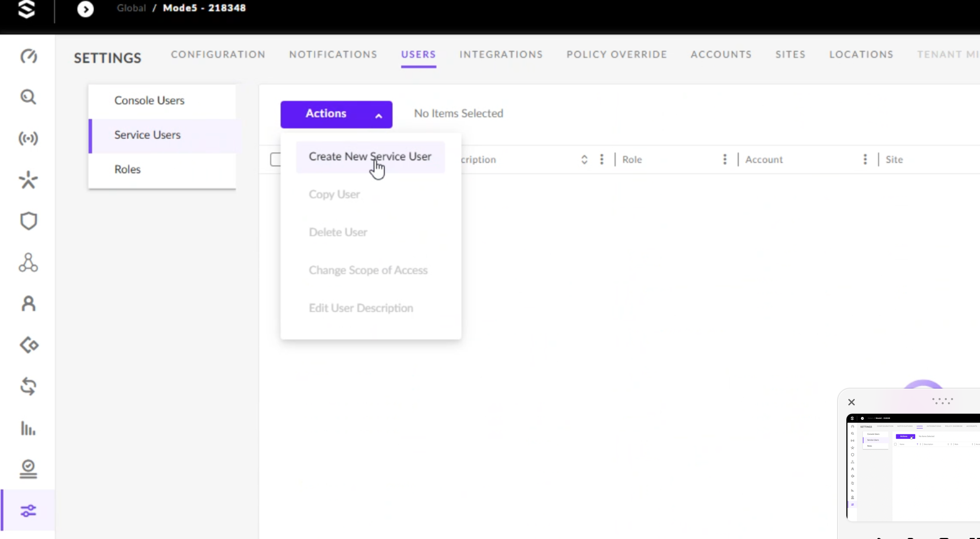Choose Create New Service User
The width and height of the screenshot is (980, 539).
click(x=370, y=157)
